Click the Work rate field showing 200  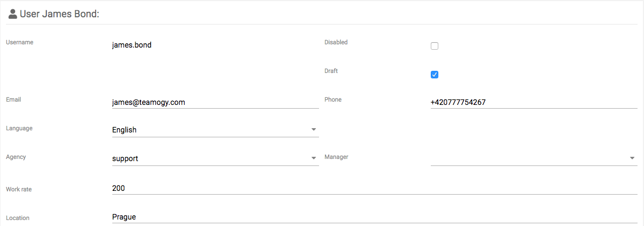click(375, 189)
